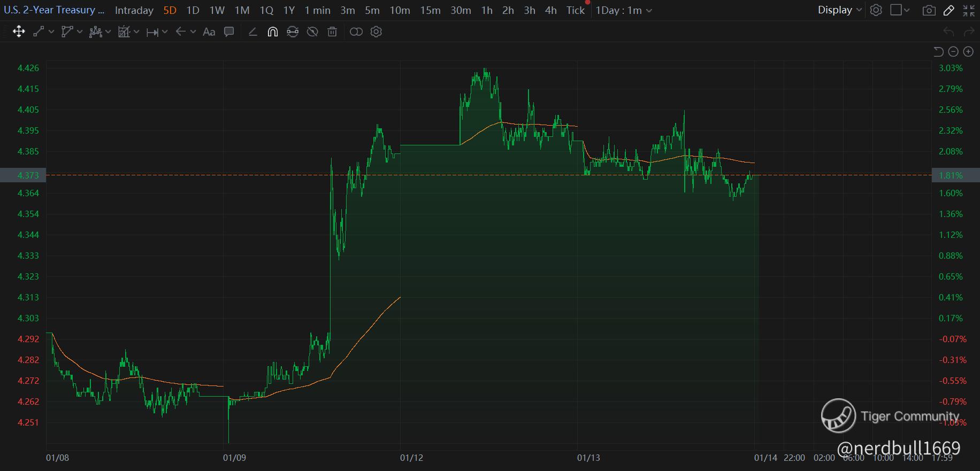Reset chart view with the curved arrow
980x471 pixels.
tap(938, 51)
